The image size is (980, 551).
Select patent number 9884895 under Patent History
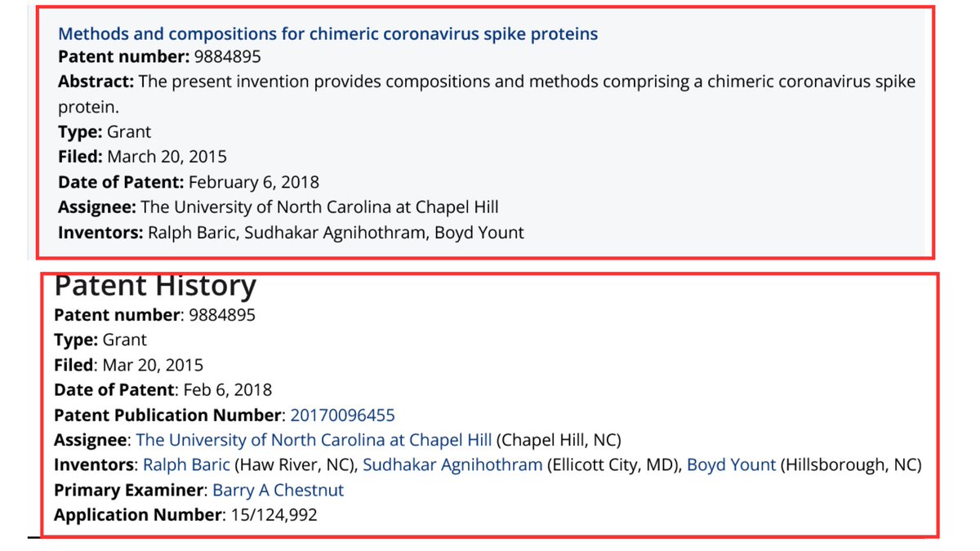click(220, 314)
